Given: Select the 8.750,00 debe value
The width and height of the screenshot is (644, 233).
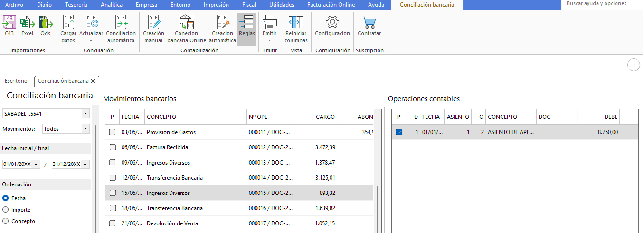Looking at the screenshot, I should click(x=608, y=132).
